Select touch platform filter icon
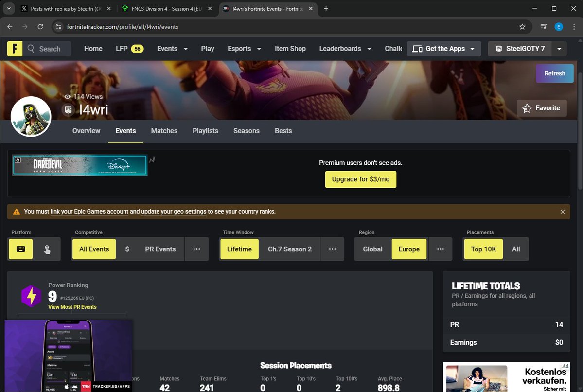The width and height of the screenshot is (583, 392). tap(47, 249)
